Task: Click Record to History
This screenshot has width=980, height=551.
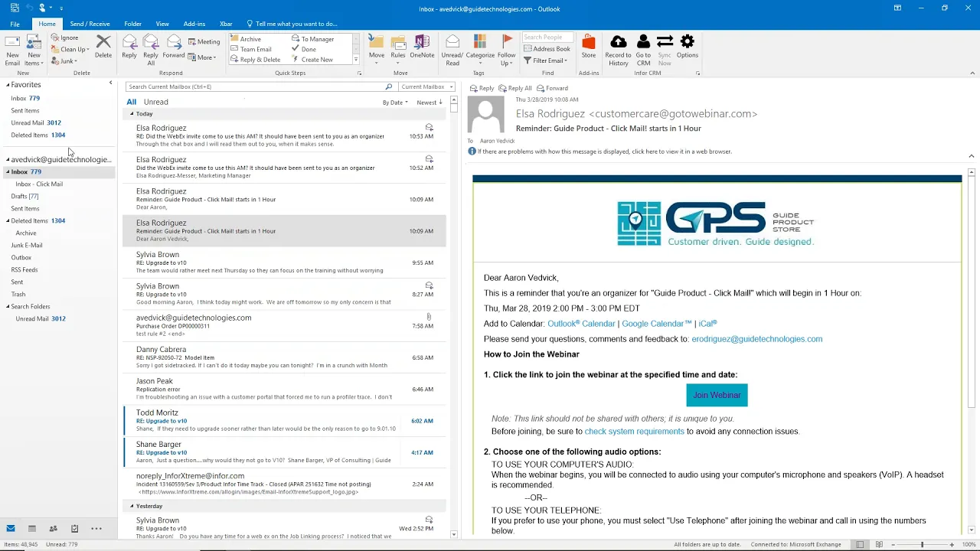Action: click(x=618, y=50)
